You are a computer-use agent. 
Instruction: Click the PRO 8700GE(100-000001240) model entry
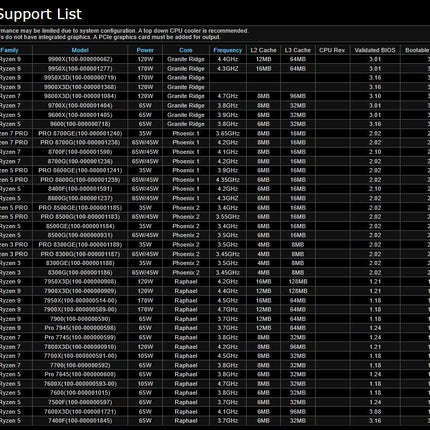click(80, 133)
